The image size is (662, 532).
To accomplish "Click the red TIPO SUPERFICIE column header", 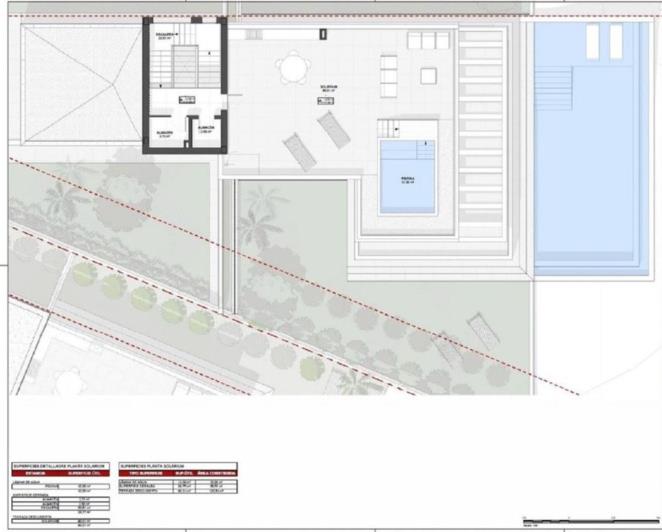I will pyautogui.click(x=145, y=473).
